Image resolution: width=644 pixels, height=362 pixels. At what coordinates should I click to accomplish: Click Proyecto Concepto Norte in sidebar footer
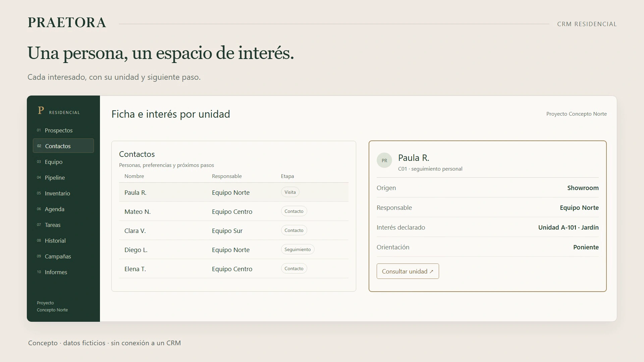(x=52, y=306)
